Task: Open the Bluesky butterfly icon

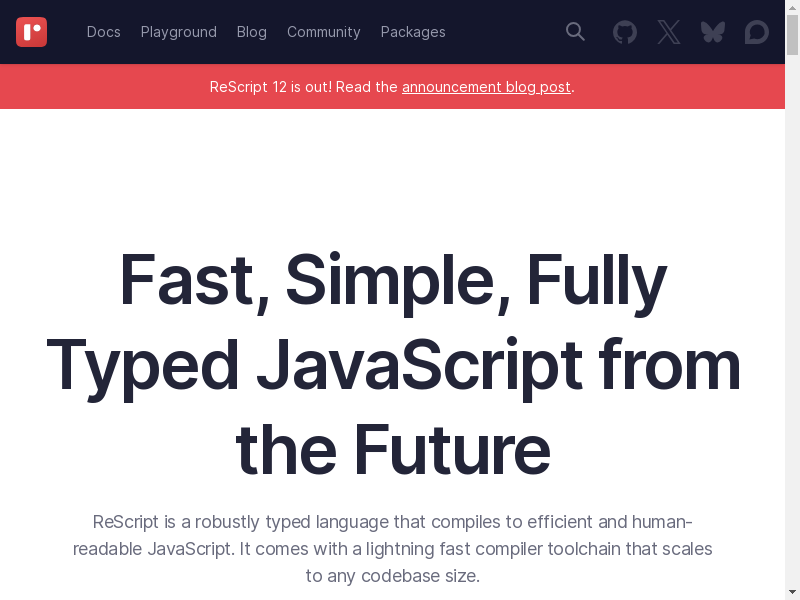Action: [713, 32]
